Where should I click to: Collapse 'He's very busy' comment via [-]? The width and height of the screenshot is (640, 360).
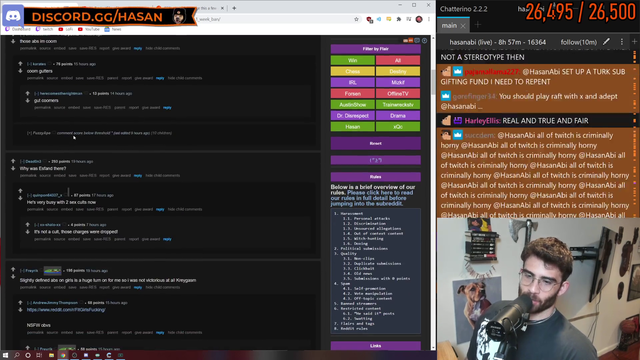pyautogui.click(x=29, y=195)
